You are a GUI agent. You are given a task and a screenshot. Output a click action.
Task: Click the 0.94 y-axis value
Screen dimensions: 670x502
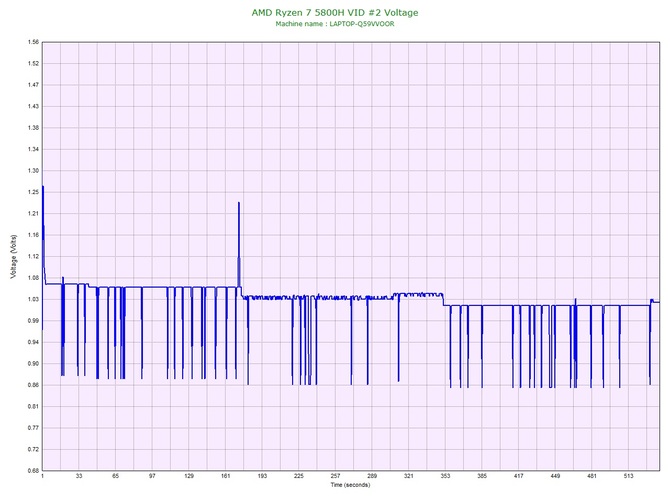[33, 342]
